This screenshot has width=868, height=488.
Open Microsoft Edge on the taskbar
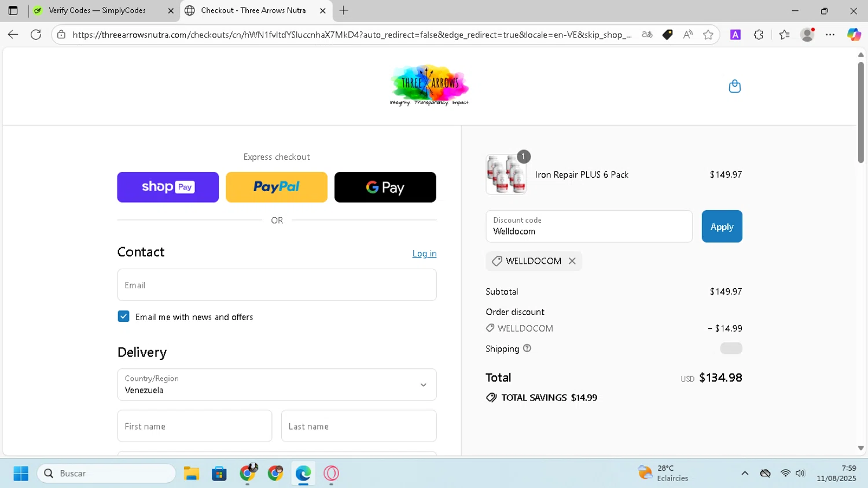click(x=303, y=474)
